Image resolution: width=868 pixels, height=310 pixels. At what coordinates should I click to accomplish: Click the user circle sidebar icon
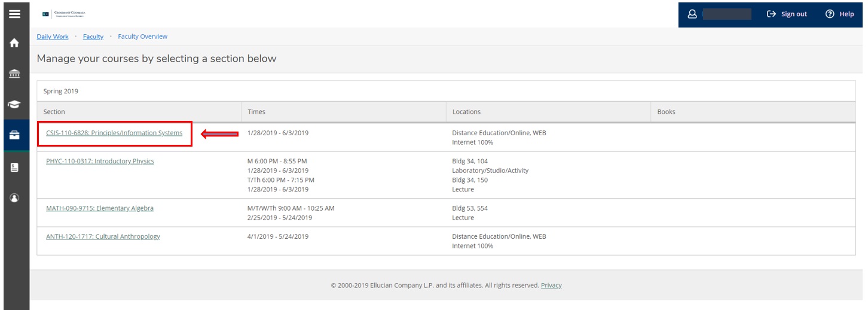click(14, 198)
